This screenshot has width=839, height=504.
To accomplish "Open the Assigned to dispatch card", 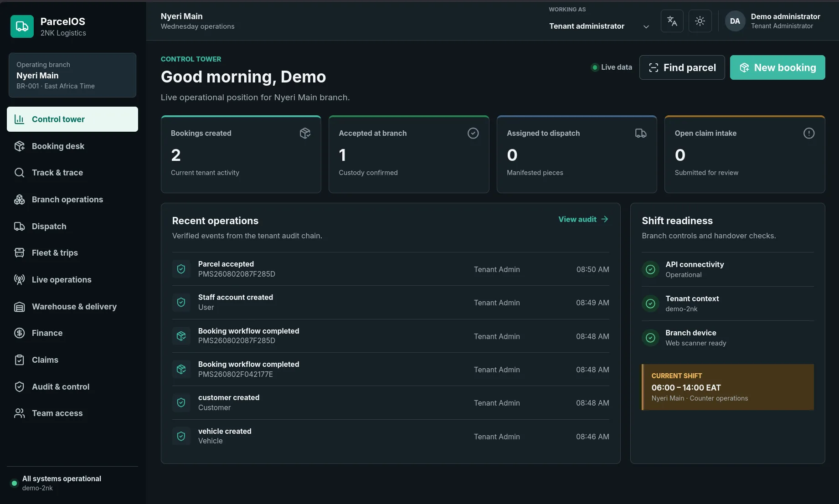I will 577,154.
